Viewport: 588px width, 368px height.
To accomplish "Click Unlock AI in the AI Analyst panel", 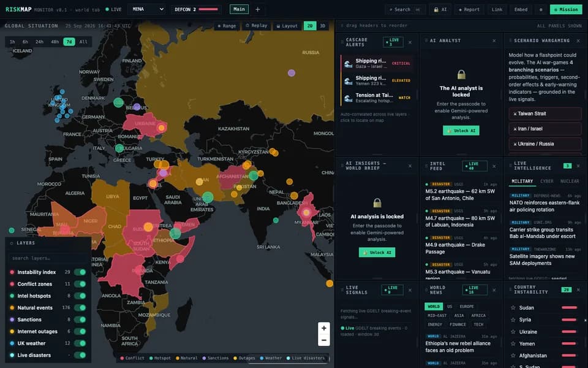I will pos(461,130).
